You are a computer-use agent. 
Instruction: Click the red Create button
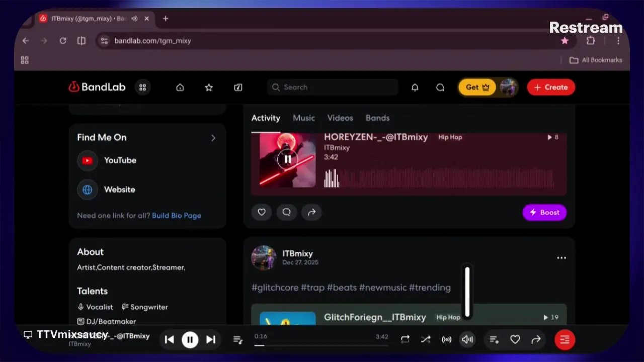[x=551, y=87]
